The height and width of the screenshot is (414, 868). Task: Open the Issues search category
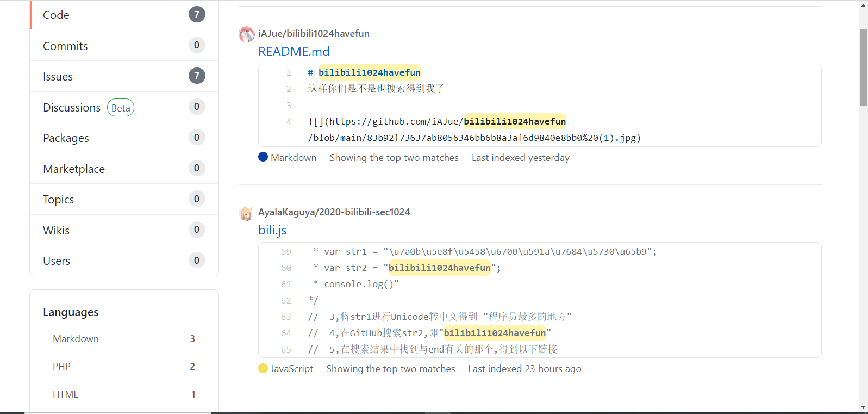tap(124, 76)
